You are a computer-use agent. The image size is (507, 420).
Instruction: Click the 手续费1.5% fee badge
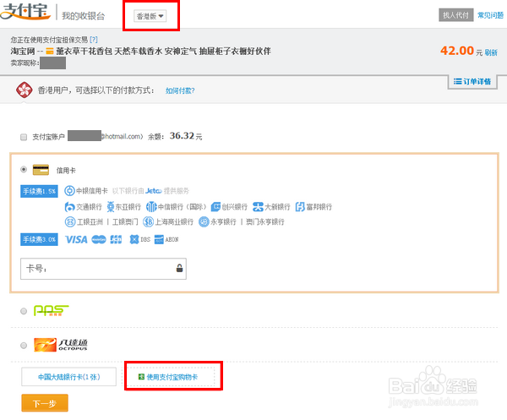(39, 191)
